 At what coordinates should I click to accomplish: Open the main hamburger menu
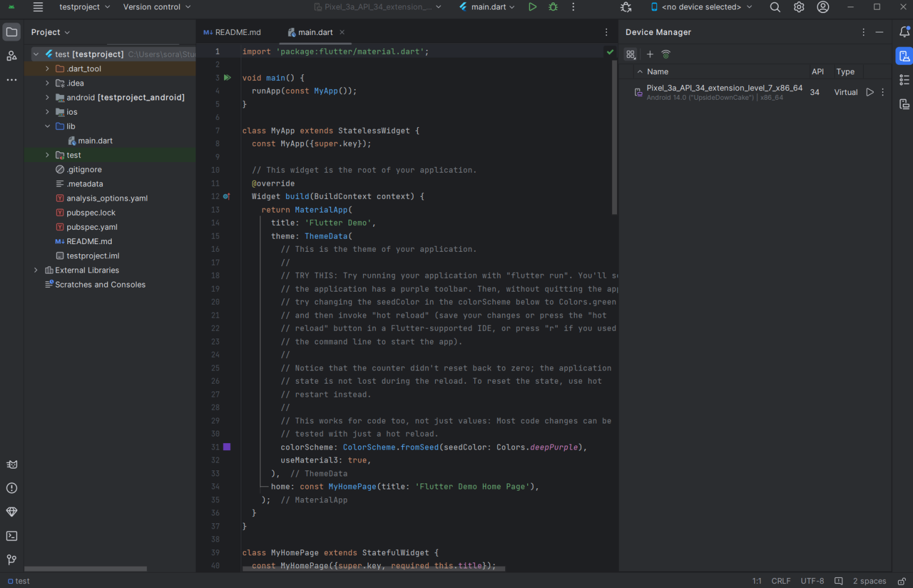(38, 7)
